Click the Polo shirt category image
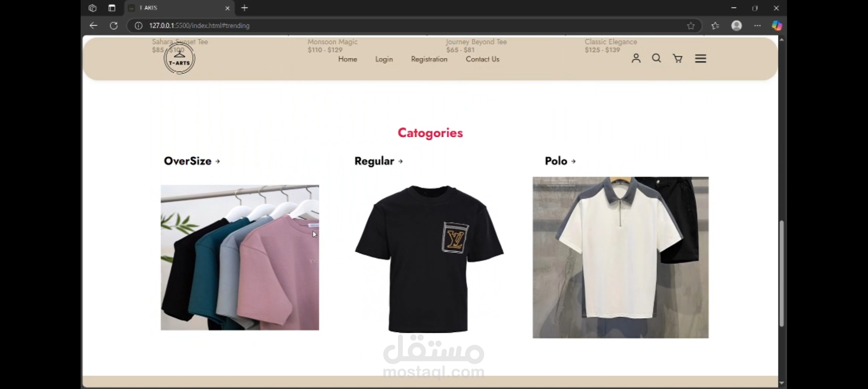 click(x=620, y=257)
